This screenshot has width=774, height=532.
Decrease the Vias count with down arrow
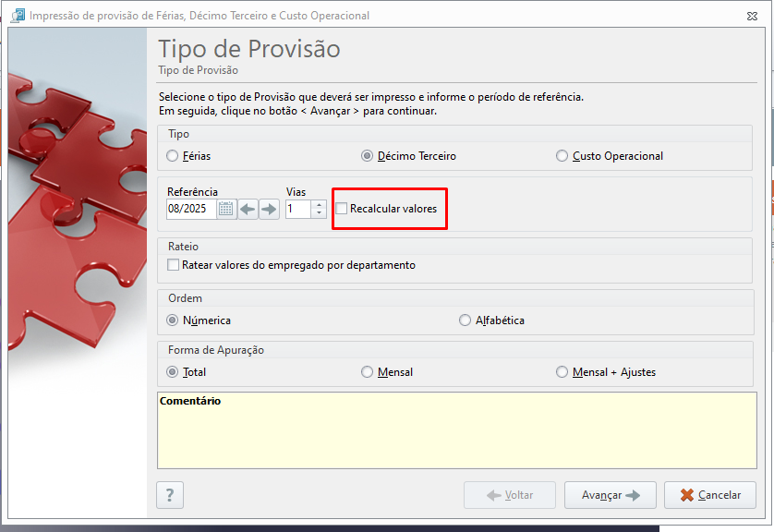tap(319, 213)
